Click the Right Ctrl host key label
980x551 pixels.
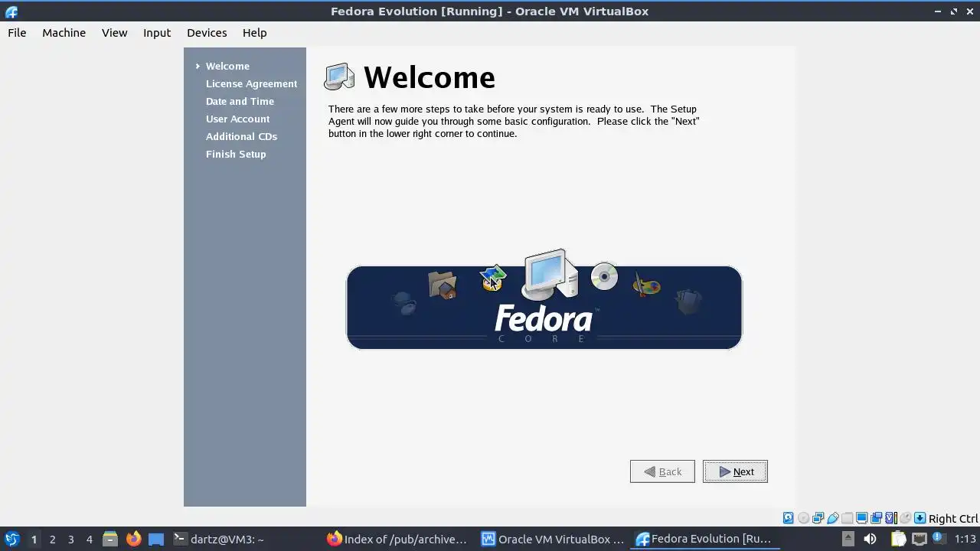click(x=953, y=518)
